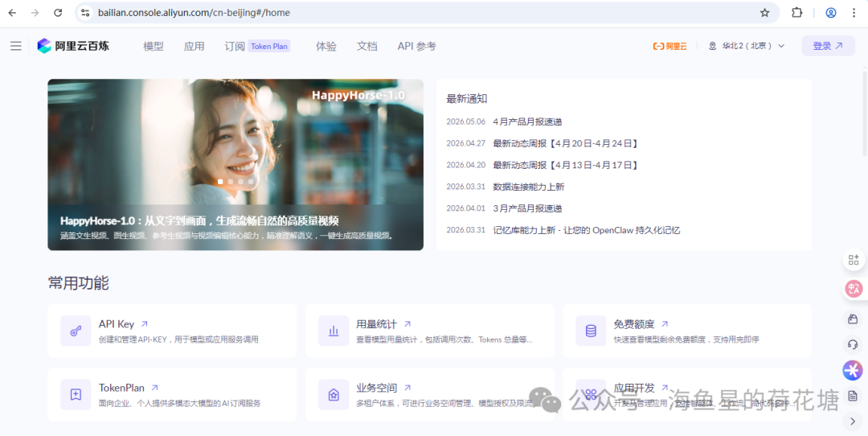Screen dimensions: 868x436
Task: Reload the page with the refresh icon
Action: coord(58,13)
